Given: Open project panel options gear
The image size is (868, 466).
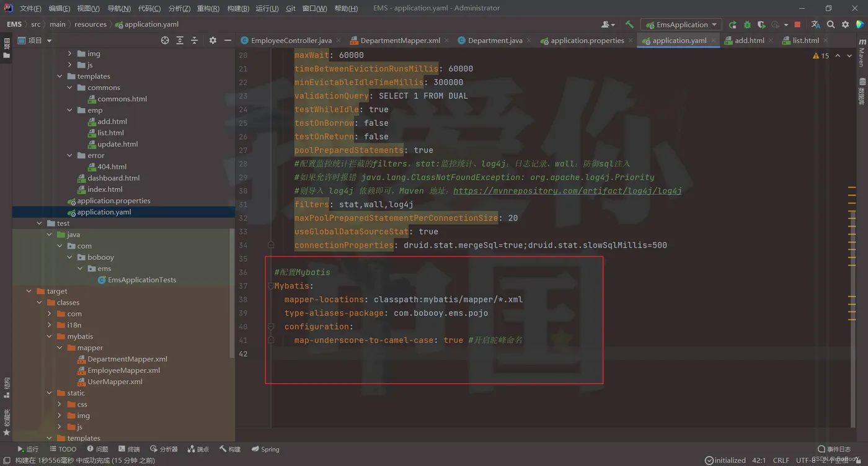Looking at the screenshot, I should pos(213,40).
